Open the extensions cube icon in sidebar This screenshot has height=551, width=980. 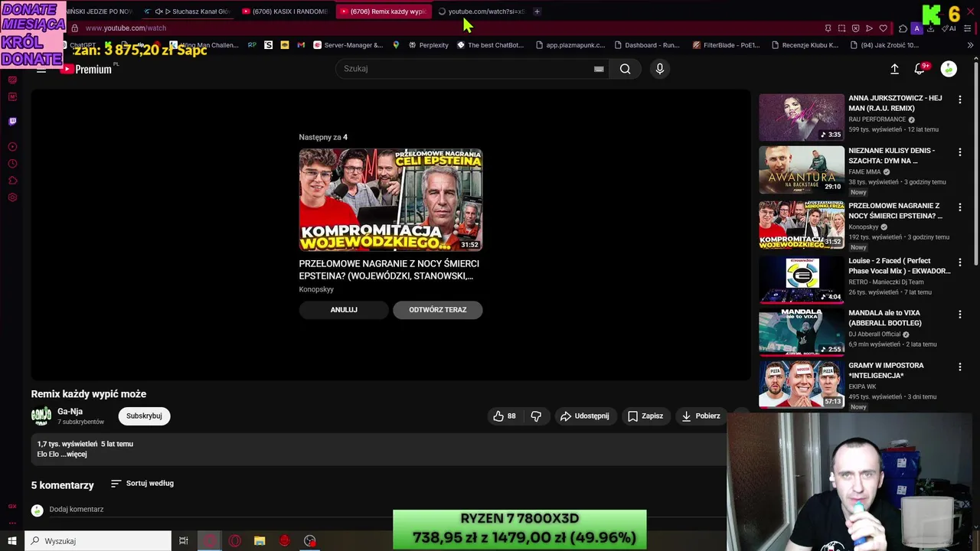(x=12, y=181)
